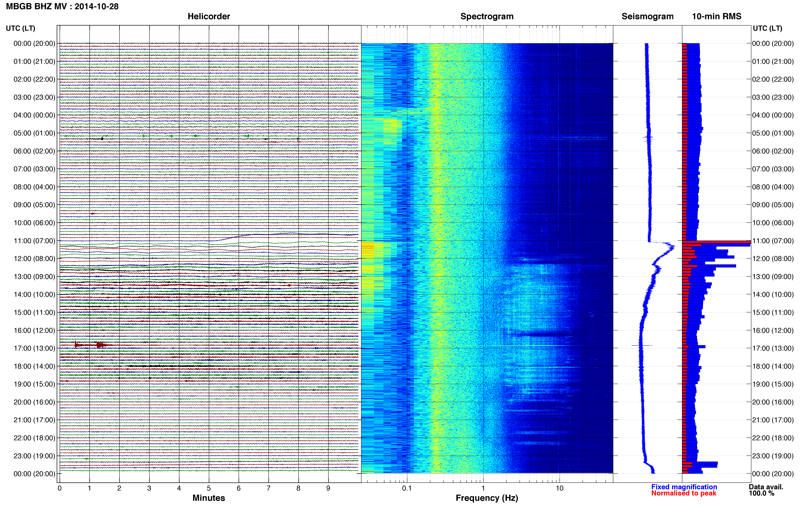Image resolution: width=812 pixels, height=508 pixels.
Task: Click left time label '03:00 (23:00)'
Action: (x=34, y=97)
